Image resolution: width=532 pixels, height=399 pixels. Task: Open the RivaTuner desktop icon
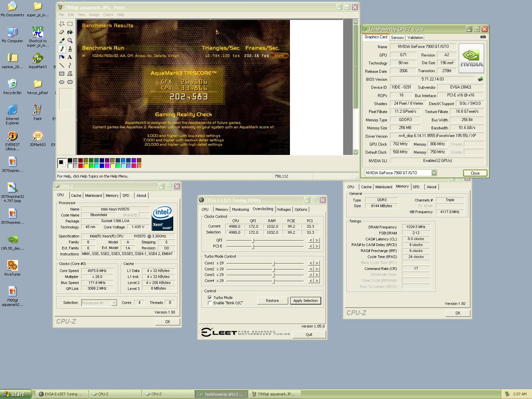(x=12, y=268)
